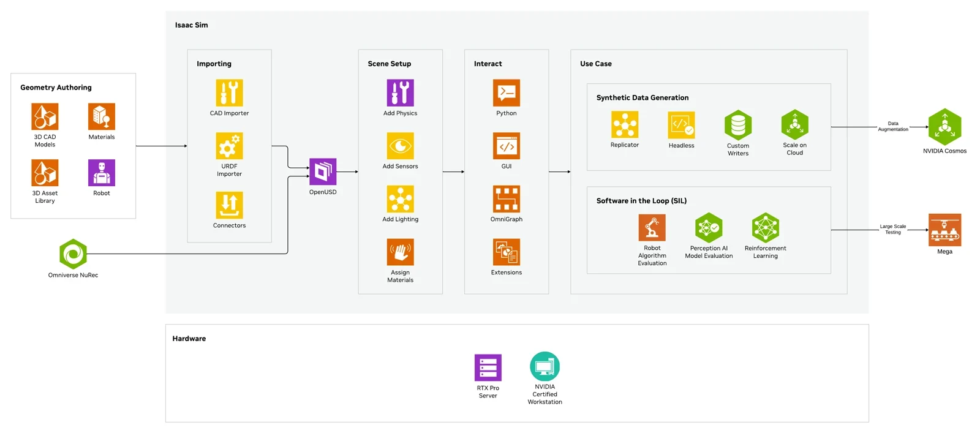Click the Geometry Authoring heading
Image resolution: width=980 pixels, height=433 pixels.
(x=56, y=88)
